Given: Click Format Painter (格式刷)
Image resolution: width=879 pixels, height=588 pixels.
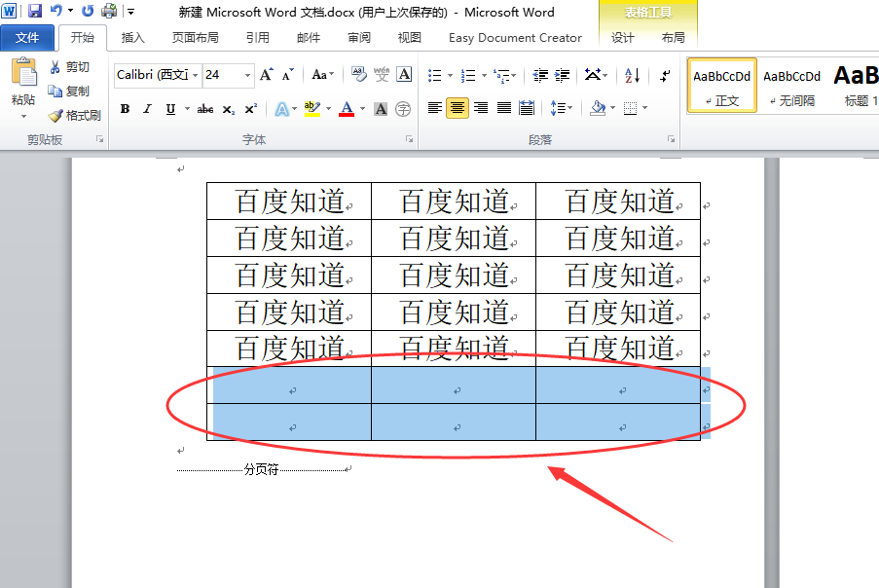Looking at the screenshot, I should [75, 115].
